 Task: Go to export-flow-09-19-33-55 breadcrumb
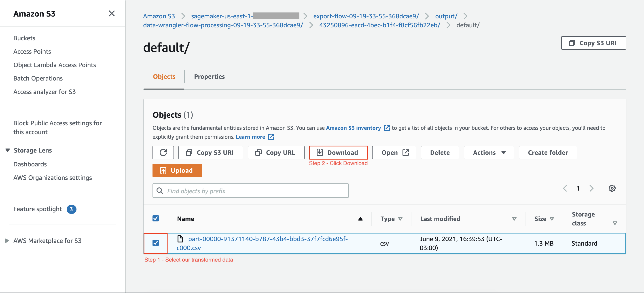click(366, 16)
